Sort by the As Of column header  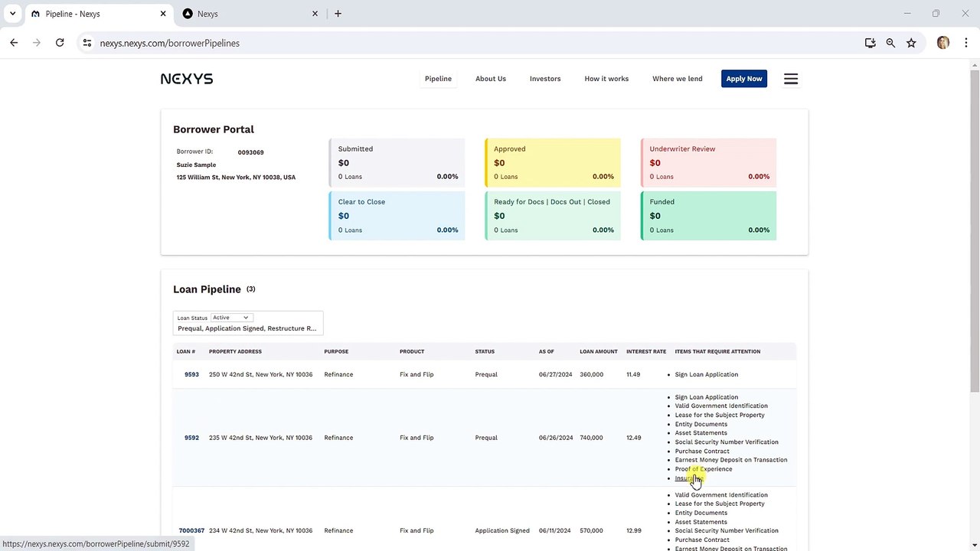(546, 352)
